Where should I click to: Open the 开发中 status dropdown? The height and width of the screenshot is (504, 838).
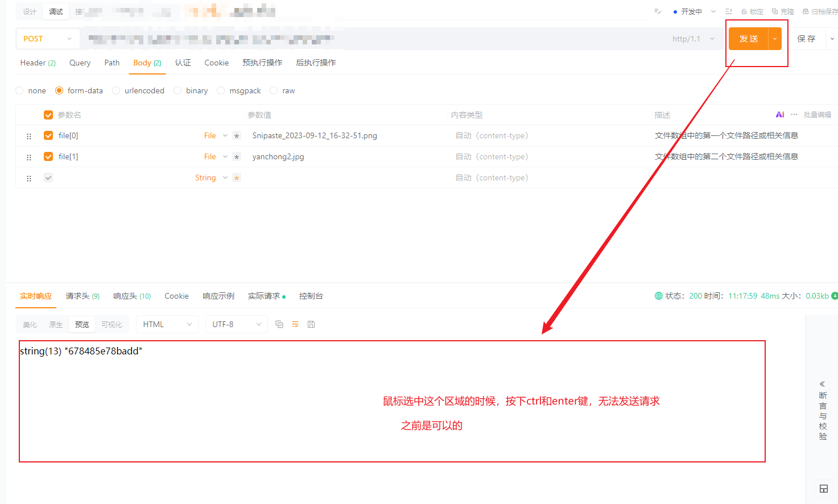click(x=695, y=11)
